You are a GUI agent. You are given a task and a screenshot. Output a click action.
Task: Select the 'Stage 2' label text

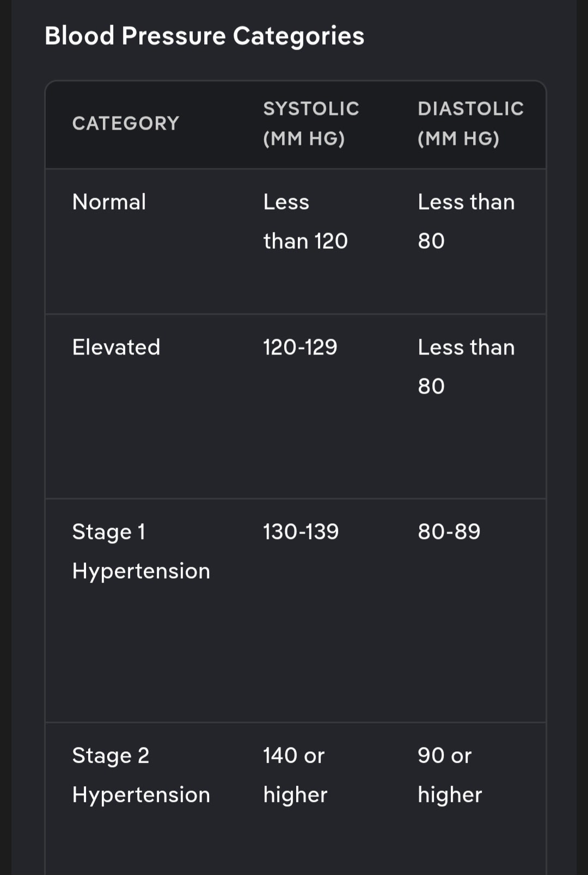[111, 756]
